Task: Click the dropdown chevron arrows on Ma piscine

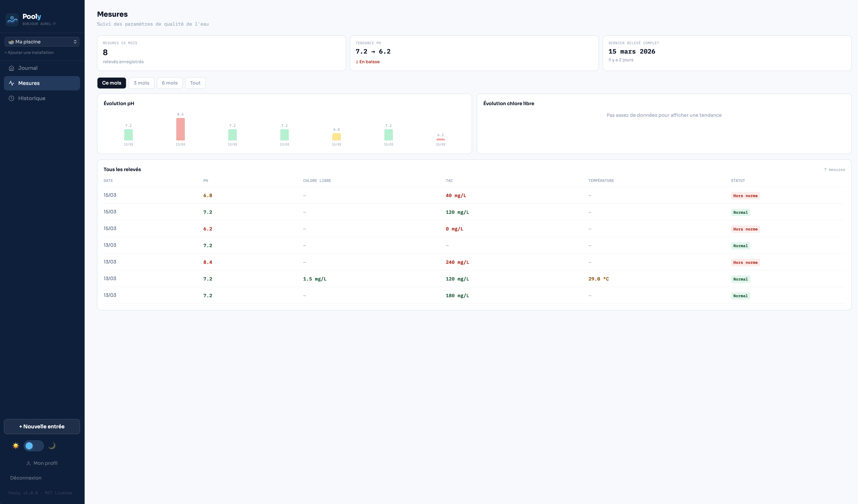Action: pyautogui.click(x=75, y=42)
